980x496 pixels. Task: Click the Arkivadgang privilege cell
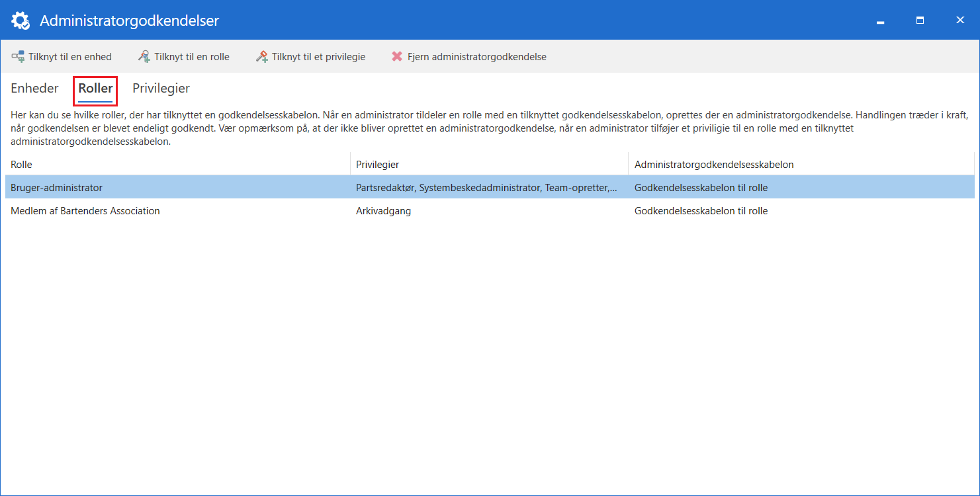tap(383, 211)
